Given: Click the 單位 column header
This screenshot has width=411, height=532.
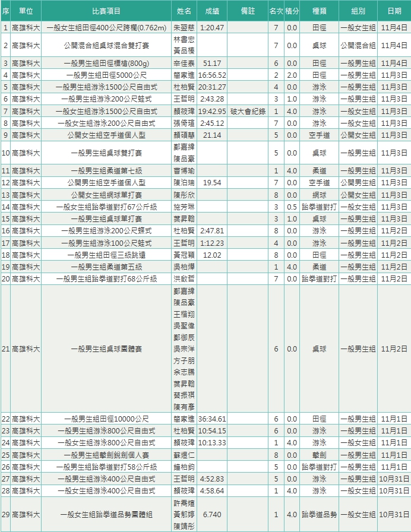Looking at the screenshot, I should tap(26, 11).
